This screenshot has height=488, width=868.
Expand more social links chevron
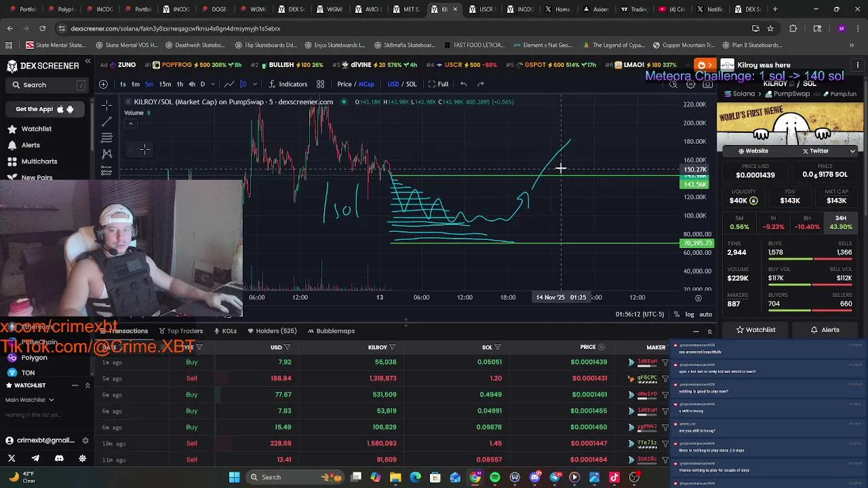coord(852,151)
